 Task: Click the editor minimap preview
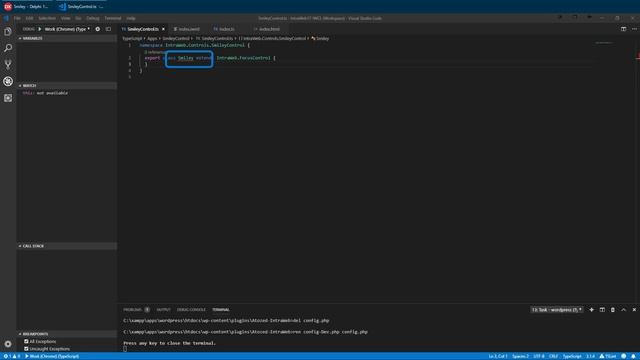point(604,43)
